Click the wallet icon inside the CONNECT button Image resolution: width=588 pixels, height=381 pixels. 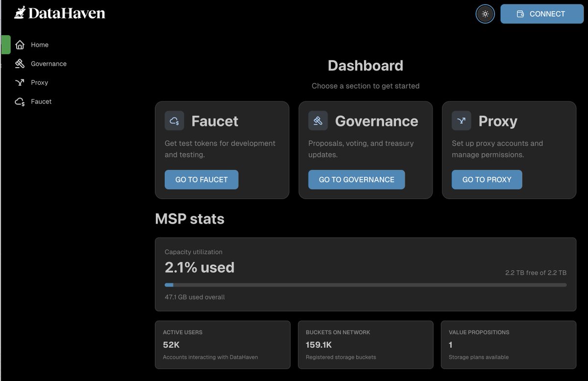[x=521, y=14]
